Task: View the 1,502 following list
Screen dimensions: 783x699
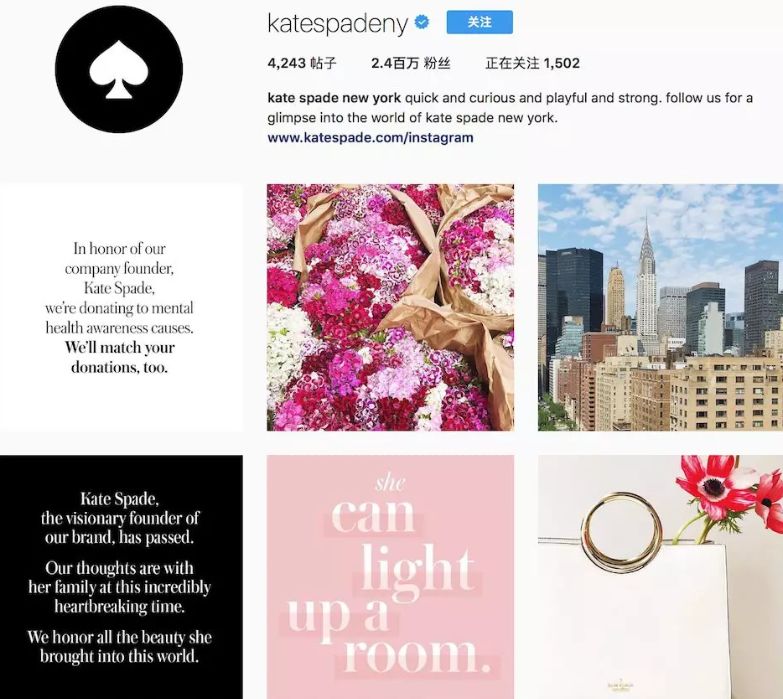Action: (532, 63)
